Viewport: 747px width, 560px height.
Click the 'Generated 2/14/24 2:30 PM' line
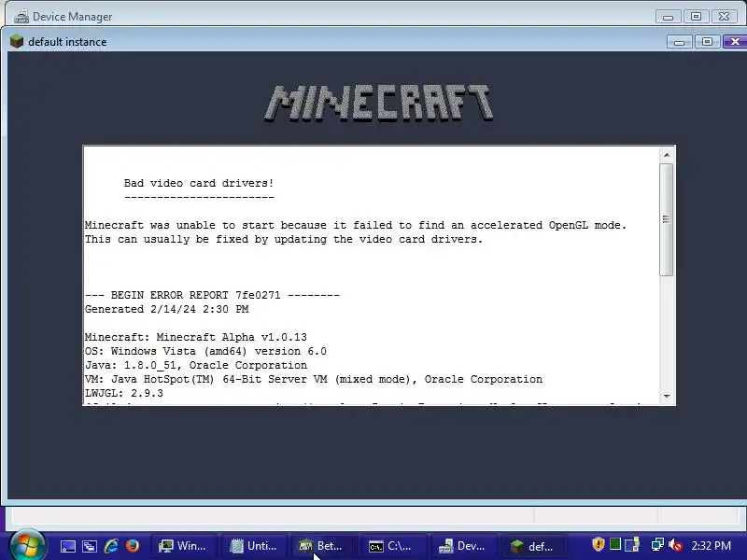tap(167, 309)
